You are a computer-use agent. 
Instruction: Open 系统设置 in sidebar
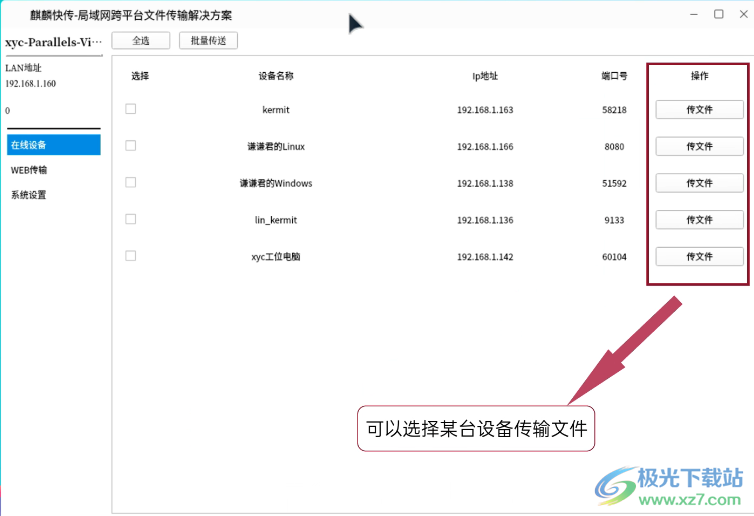[29, 195]
